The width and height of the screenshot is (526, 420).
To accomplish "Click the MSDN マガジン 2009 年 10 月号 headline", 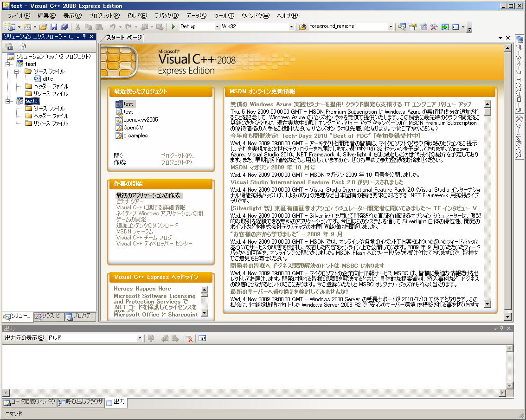I will pos(273,167).
